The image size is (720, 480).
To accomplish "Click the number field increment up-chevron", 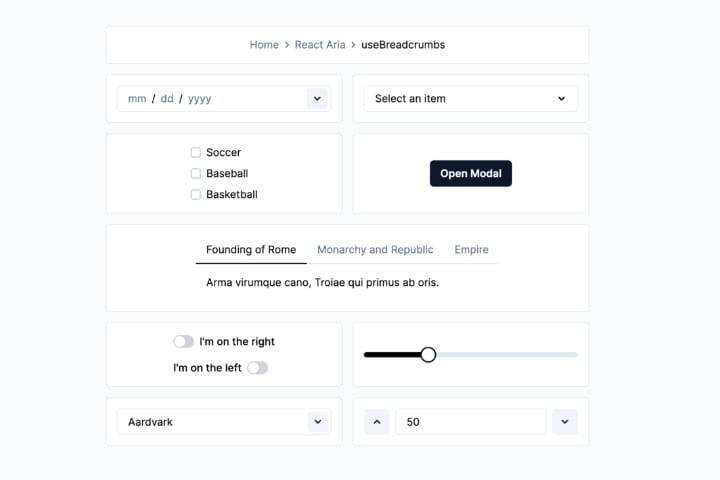I will (377, 422).
